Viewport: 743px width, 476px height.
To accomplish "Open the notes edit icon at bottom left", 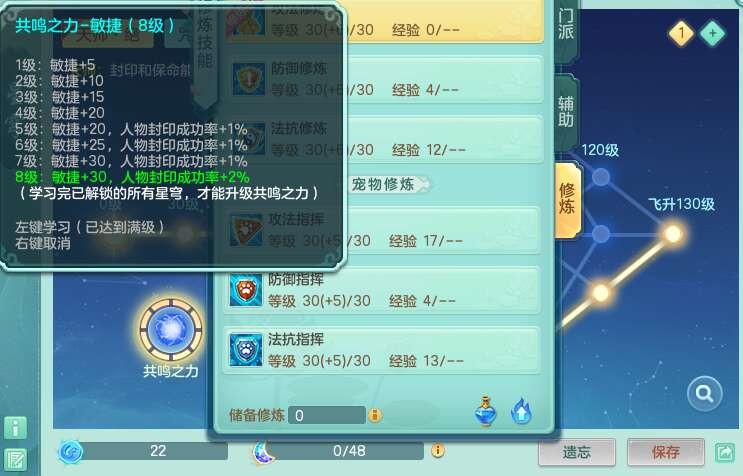I will pyautogui.click(x=16, y=459).
